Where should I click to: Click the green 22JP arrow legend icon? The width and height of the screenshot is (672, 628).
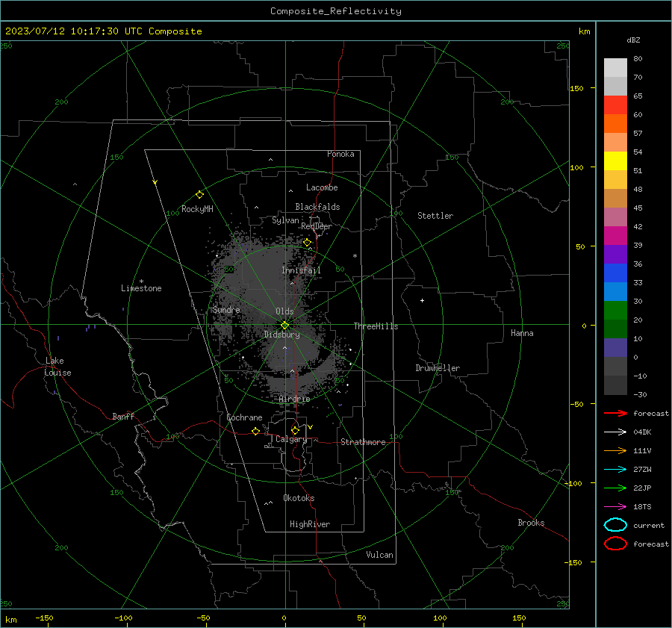pyautogui.click(x=616, y=488)
